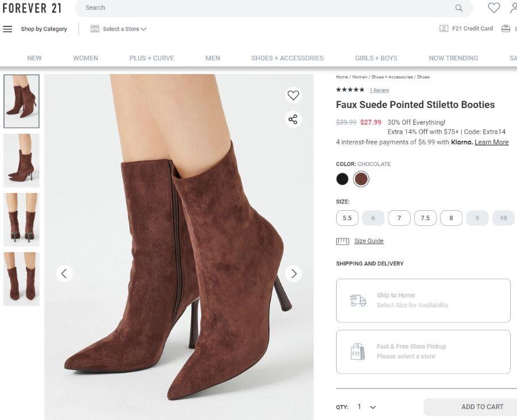The width and height of the screenshot is (517, 420).
Task: Pick size 8
Action: pos(451,218)
